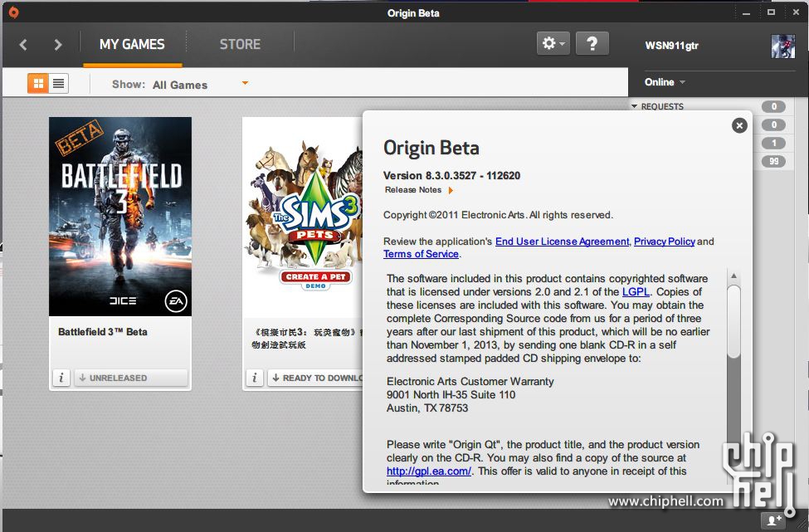Select The Sims 3 Pets cover art
The width and height of the screenshot is (809, 532).
pyautogui.click(x=303, y=217)
